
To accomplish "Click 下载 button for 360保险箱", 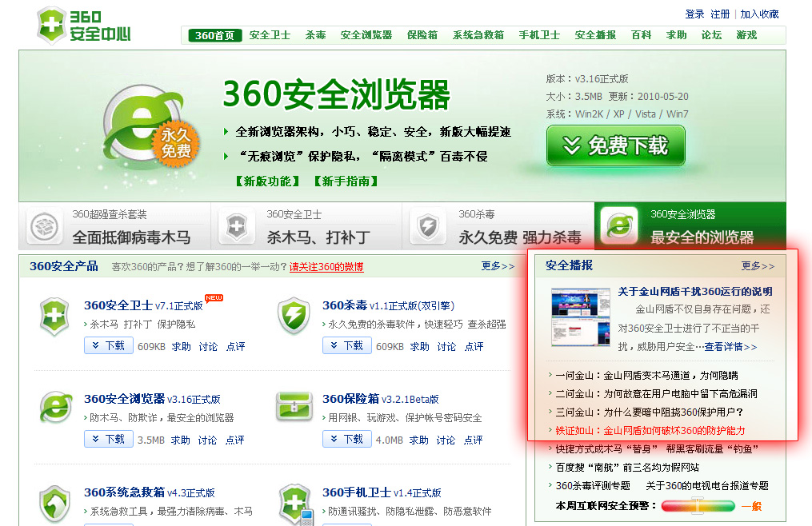I will [347, 439].
